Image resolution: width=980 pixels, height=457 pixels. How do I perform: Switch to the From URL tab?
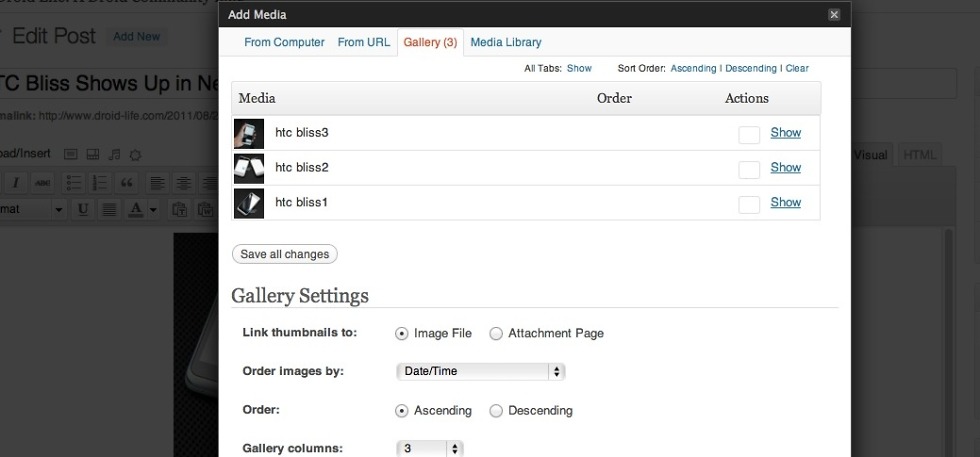pos(364,42)
